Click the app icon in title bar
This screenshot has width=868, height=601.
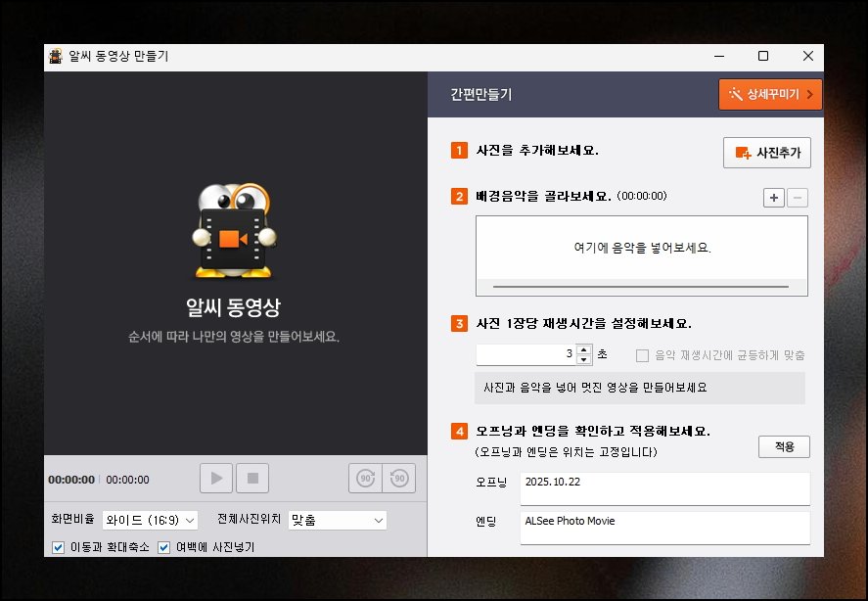(56, 56)
